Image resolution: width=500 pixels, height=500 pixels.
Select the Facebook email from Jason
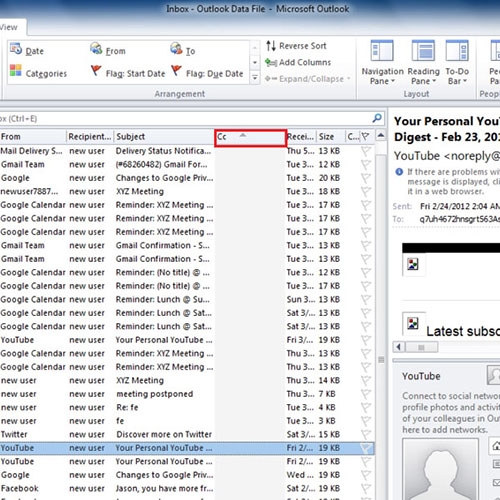pos(187,488)
